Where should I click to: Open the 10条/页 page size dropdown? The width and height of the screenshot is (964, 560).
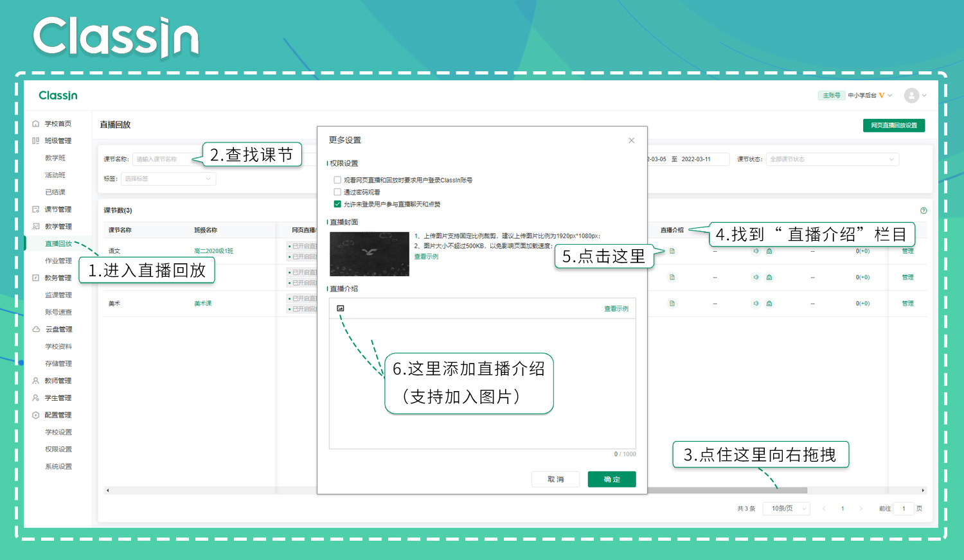pos(787,509)
